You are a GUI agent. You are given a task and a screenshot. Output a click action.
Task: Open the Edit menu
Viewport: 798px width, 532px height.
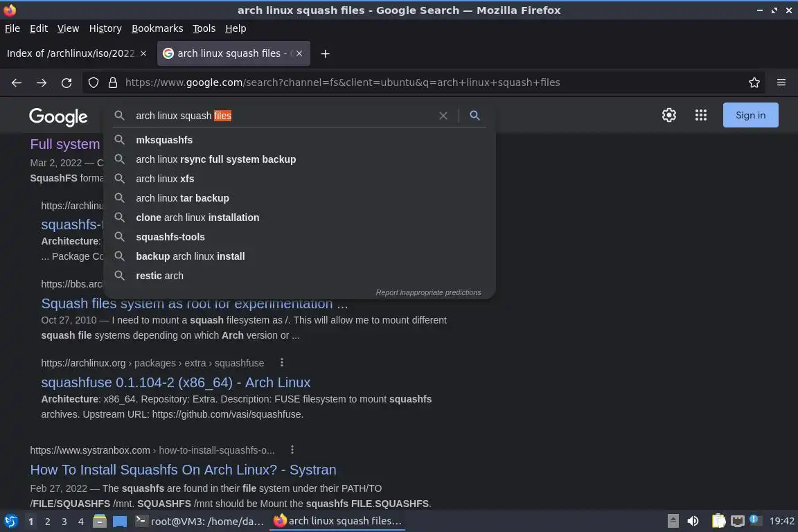coord(39,28)
